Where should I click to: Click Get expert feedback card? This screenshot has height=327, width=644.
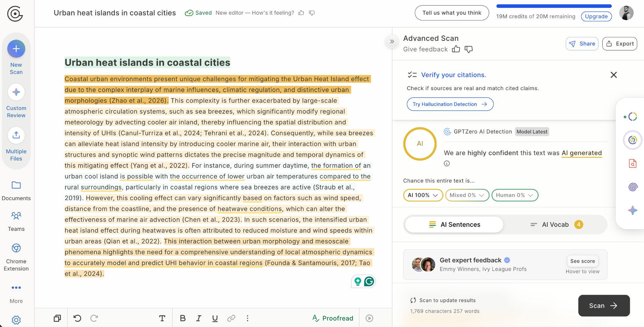(505, 264)
